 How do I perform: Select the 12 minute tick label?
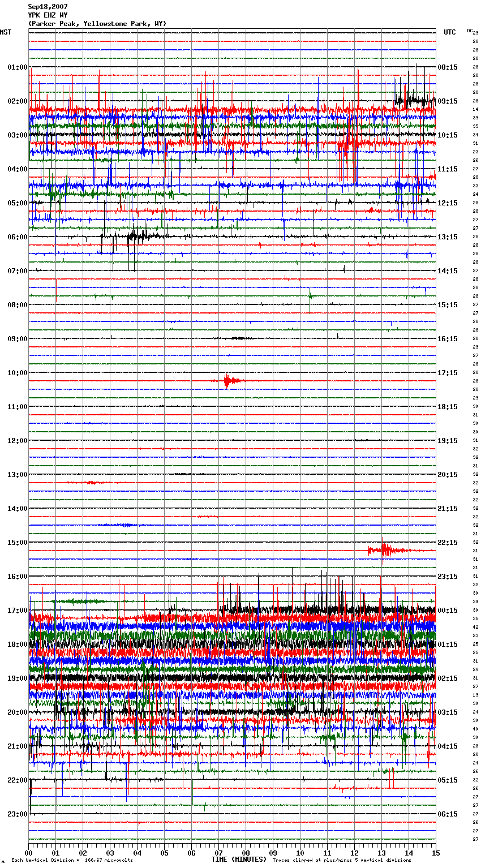pyautogui.click(x=355, y=853)
